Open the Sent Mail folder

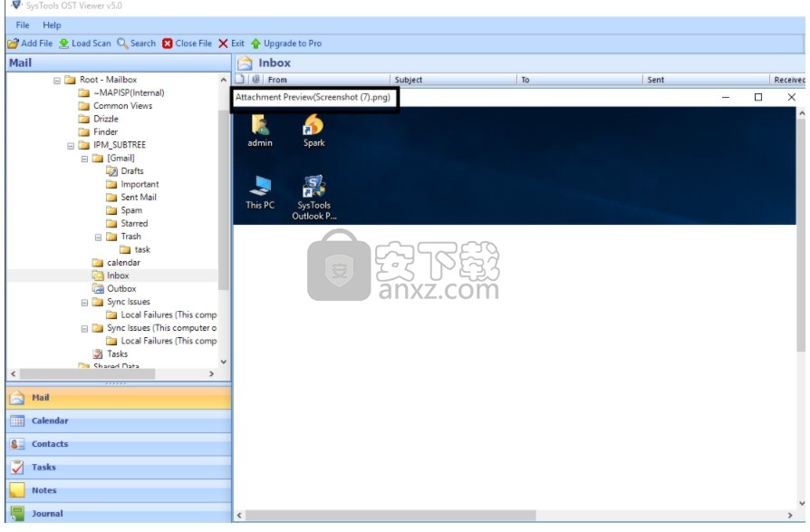pos(131,198)
